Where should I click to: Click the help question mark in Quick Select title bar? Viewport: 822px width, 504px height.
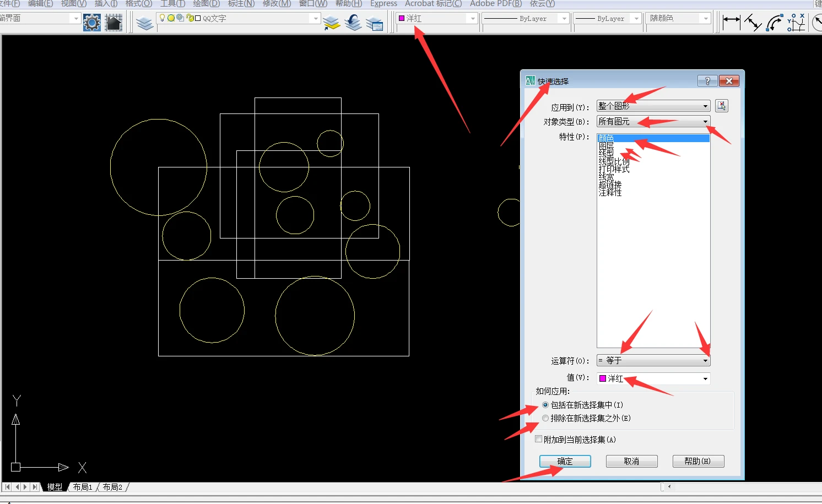pos(707,81)
